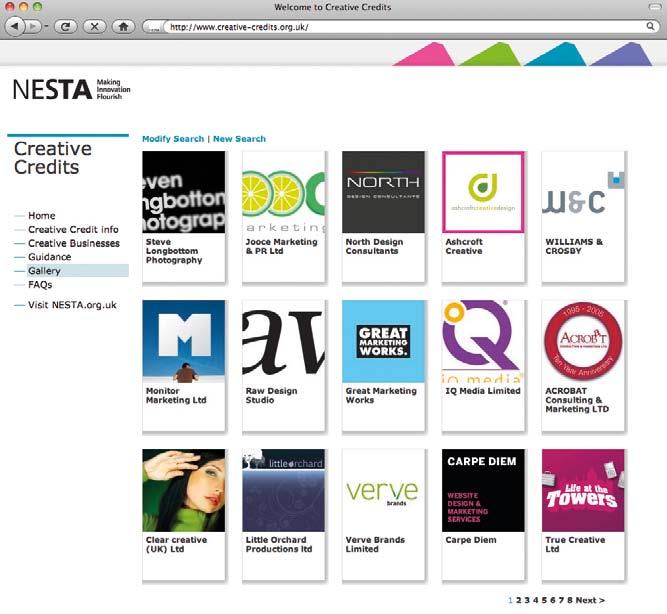
Task: Click the site identity icon beside URL
Action: (153, 27)
